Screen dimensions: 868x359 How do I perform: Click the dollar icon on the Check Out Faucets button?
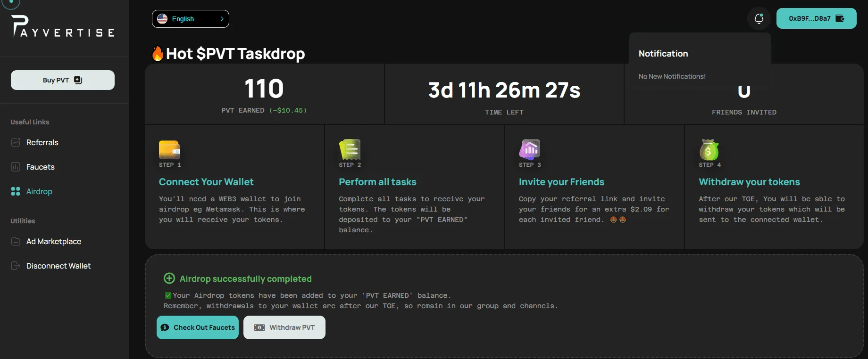165,327
